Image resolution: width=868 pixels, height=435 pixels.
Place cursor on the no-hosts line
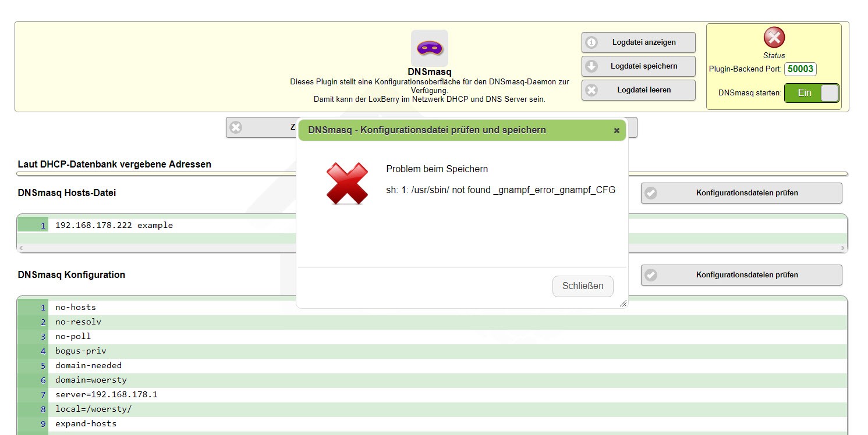click(76, 307)
